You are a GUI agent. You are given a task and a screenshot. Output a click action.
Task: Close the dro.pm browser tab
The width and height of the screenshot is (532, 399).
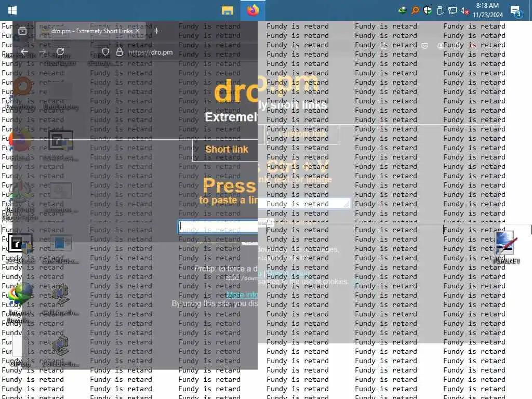coord(137,31)
